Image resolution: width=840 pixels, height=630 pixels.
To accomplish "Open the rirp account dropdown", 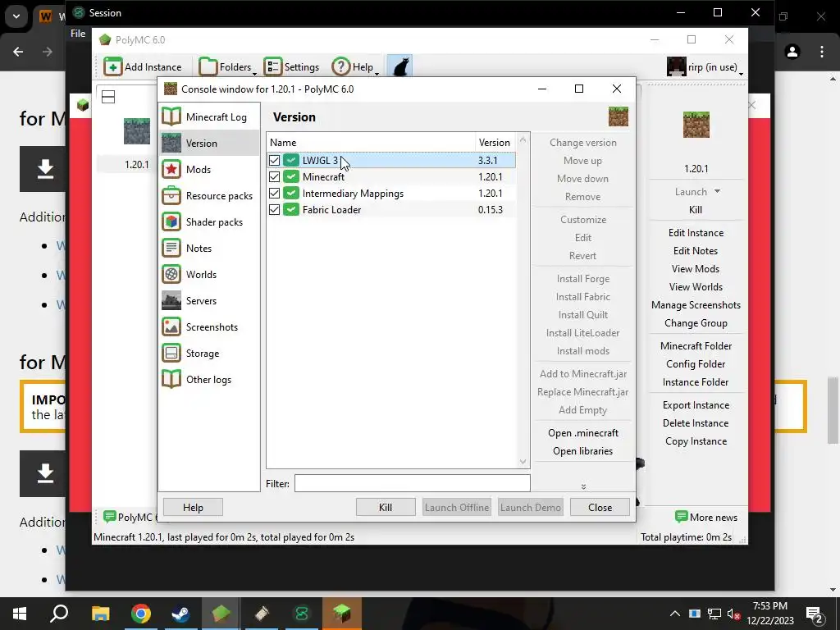I will [705, 67].
